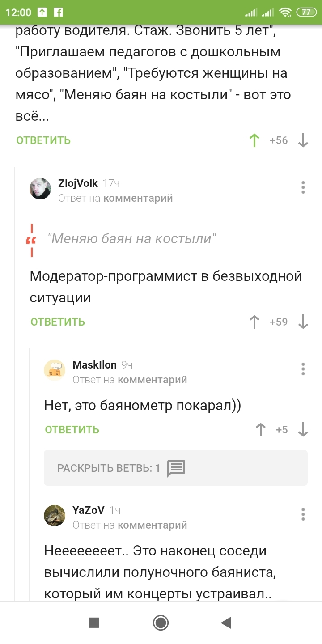Upvote MaskIlon's comment
The width and height of the screenshot is (322, 644).
point(260,430)
